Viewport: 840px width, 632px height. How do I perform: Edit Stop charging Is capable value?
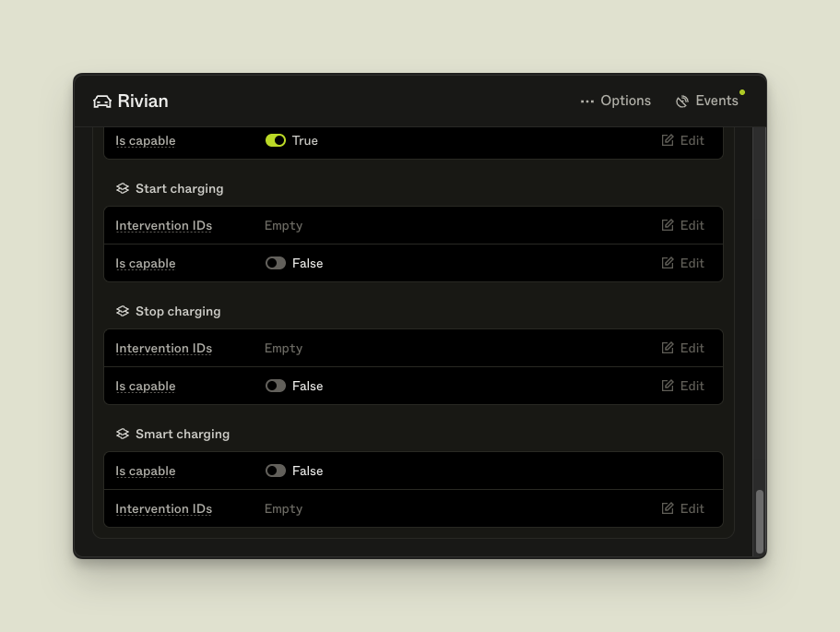tap(682, 386)
